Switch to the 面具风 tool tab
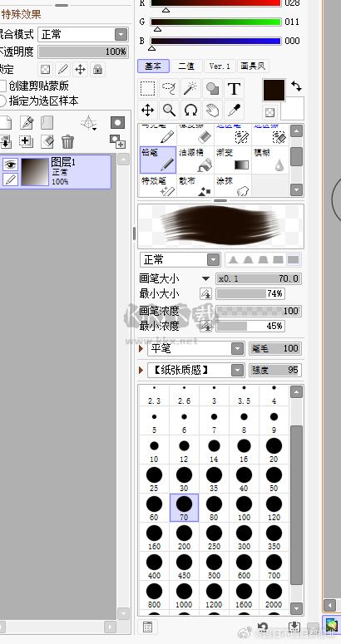The height and width of the screenshot is (644, 341). pyautogui.click(x=253, y=66)
